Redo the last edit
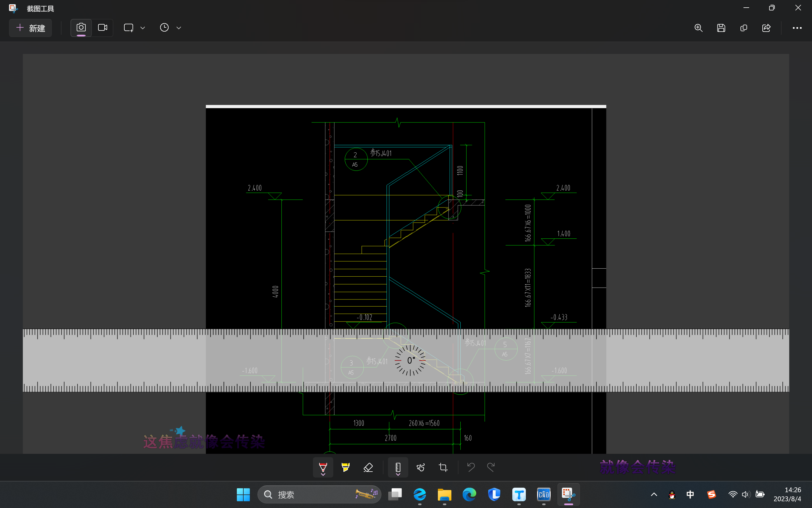 point(491,467)
